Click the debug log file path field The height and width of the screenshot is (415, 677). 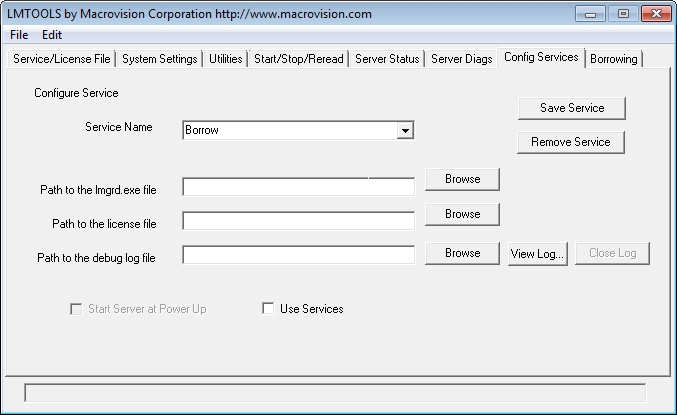click(298, 255)
